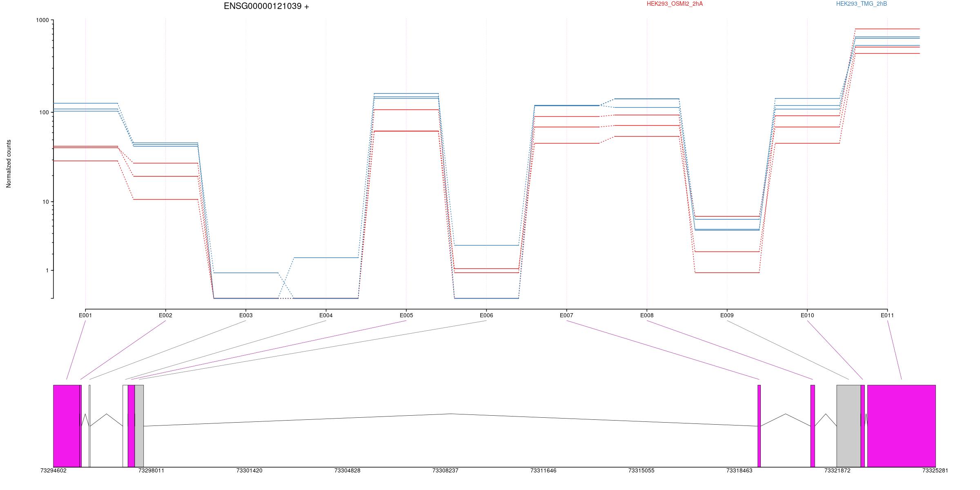This screenshot has width=980, height=490.
Task: Click the Normalized counts axis label
Action: click(x=9, y=164)
